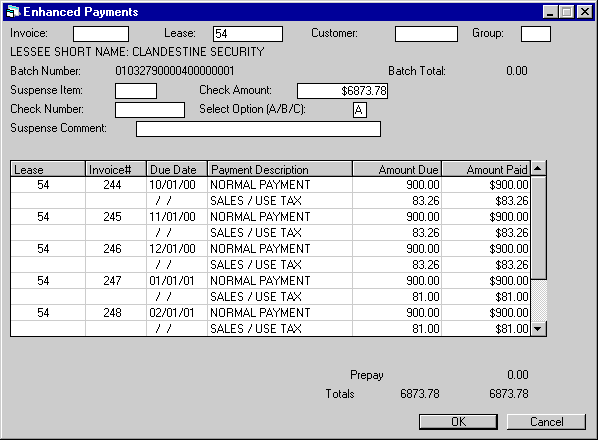Select the invoice 247 row with due date 01/01/01
This screenshot has height=440, width=598.
(x=270, y=281)
